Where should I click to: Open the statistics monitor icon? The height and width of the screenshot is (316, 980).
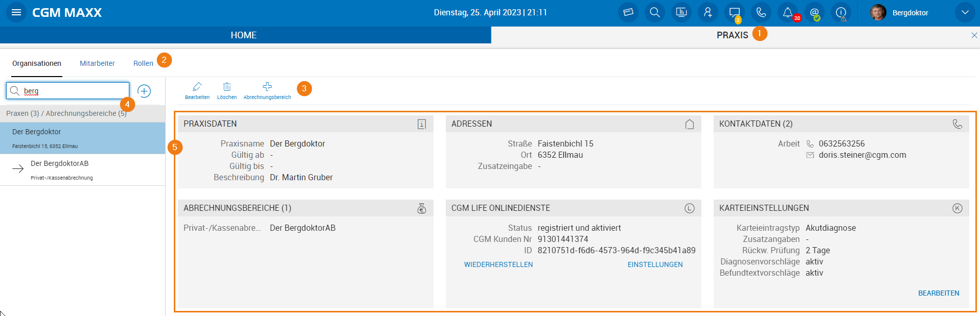click(681, 12)
